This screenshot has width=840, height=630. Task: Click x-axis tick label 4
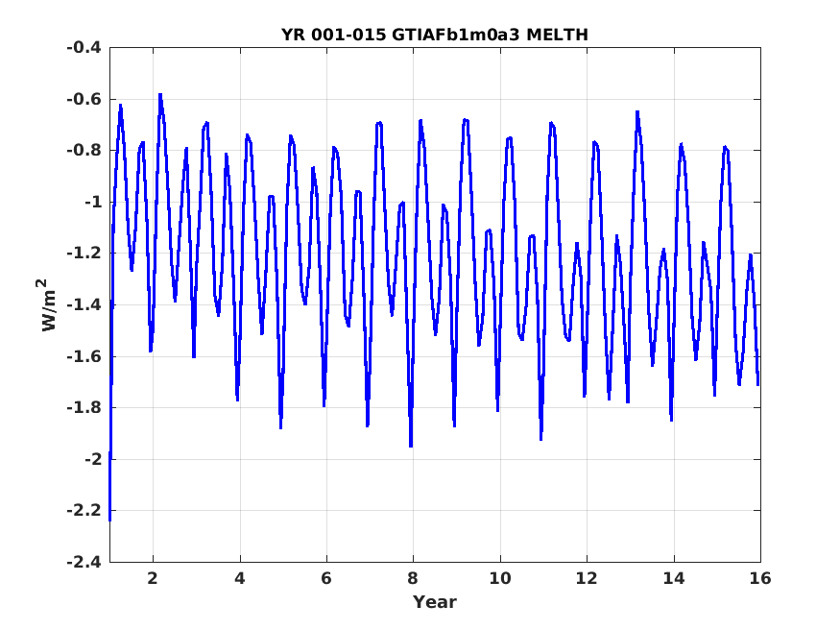(239, 578)
